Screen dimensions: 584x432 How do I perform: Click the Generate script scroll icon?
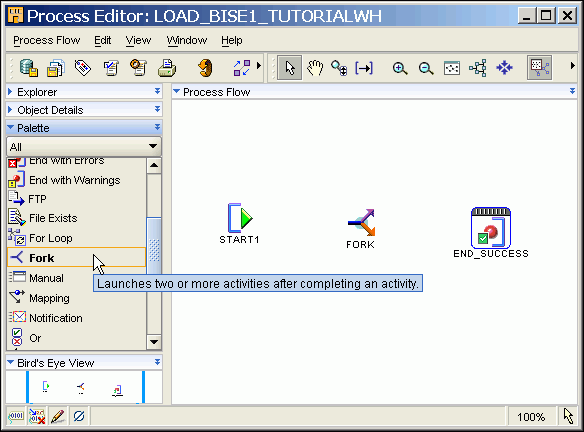(x=138, y=68)
